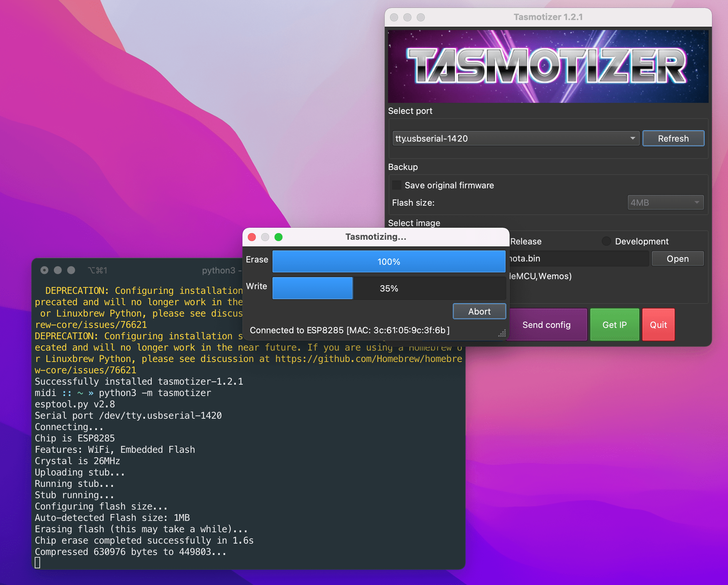Click 'Successfully installed tasmotizer-1.2.1' terminal line
The height and width of the screenshot is (585, 728).
tap(139, 381)
